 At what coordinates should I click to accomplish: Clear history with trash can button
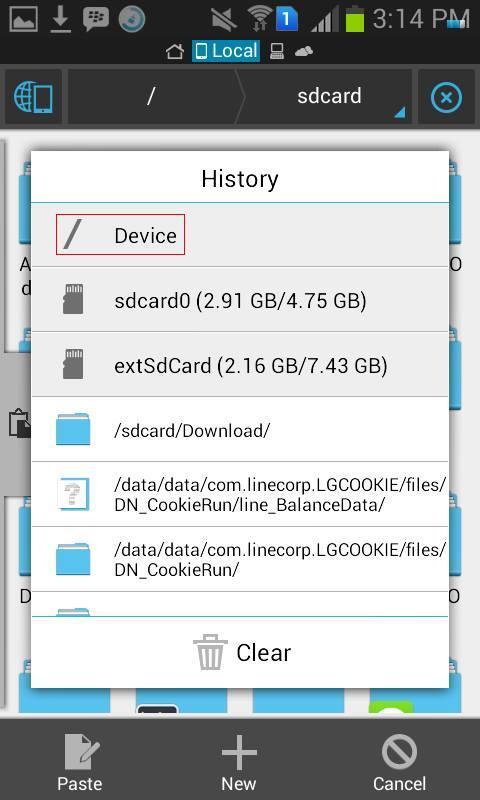pyautogui.click(x=240, y=652)
